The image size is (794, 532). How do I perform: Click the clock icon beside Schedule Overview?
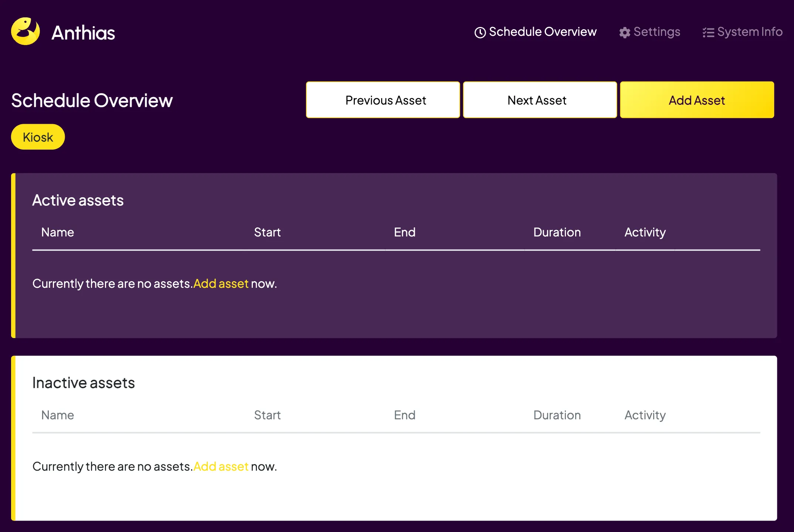click(x=480, y=32)
